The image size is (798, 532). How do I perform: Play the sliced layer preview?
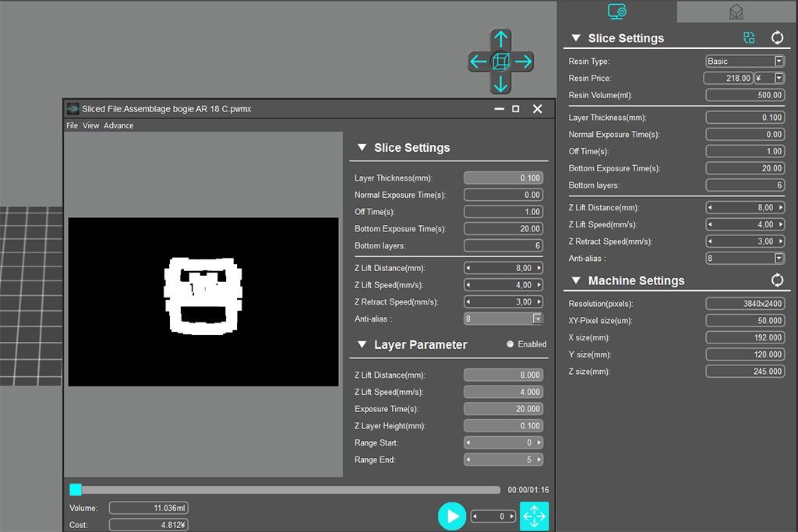[452, 516]
